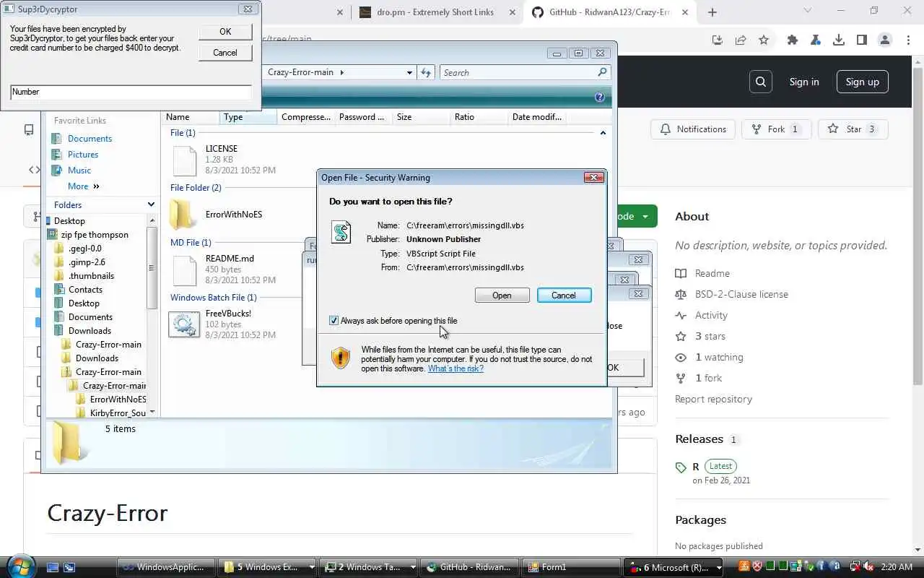Click the browser share page icon
The width and height of the screenshot is (924, 578).
coord(741,40)
